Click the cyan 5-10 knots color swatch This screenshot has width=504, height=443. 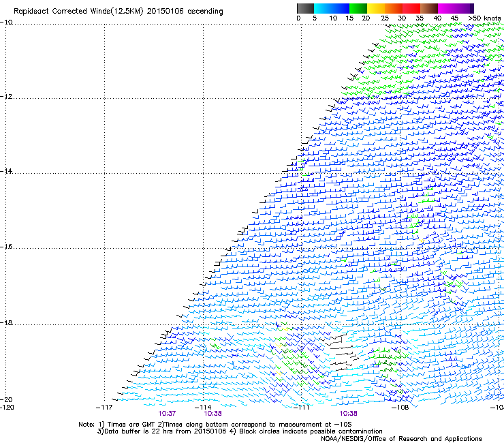322,8
